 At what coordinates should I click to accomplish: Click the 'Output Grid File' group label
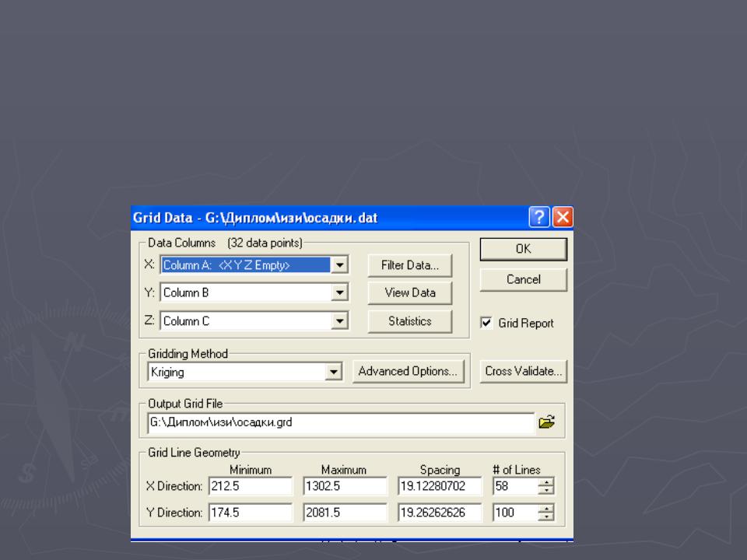(x=185, y=404)
